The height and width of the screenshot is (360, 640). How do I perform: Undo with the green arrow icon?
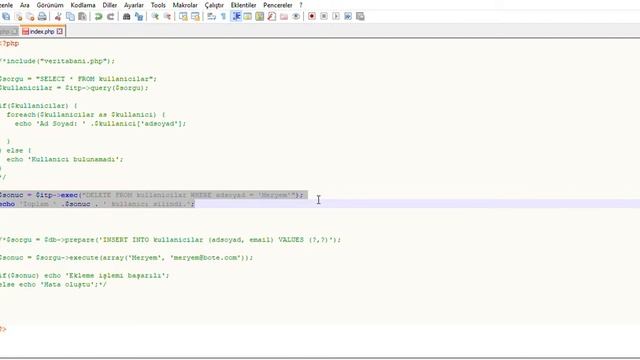coord(98,16)
